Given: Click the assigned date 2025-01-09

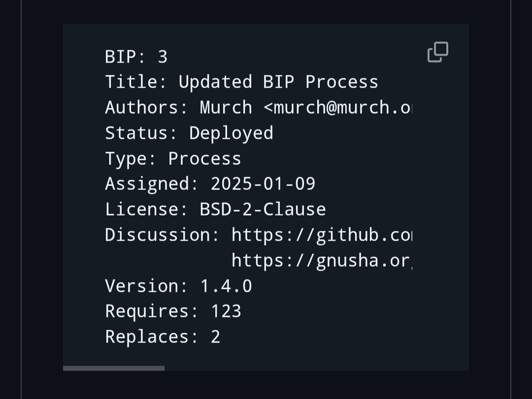Looking at the screenshot, I should coord(263,184).
